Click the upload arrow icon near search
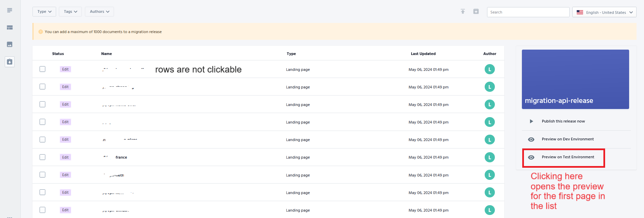 click(463, 11)
